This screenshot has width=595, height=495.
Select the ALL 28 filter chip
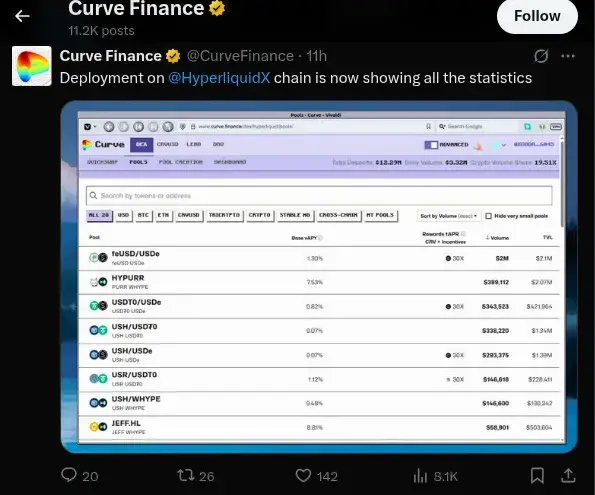coord(99,215)
